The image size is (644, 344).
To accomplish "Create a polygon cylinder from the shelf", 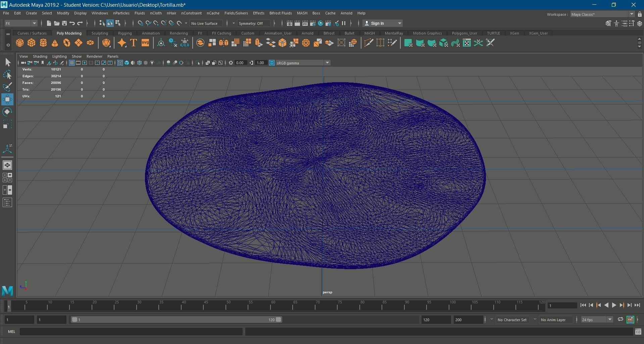I will point(43,43).
